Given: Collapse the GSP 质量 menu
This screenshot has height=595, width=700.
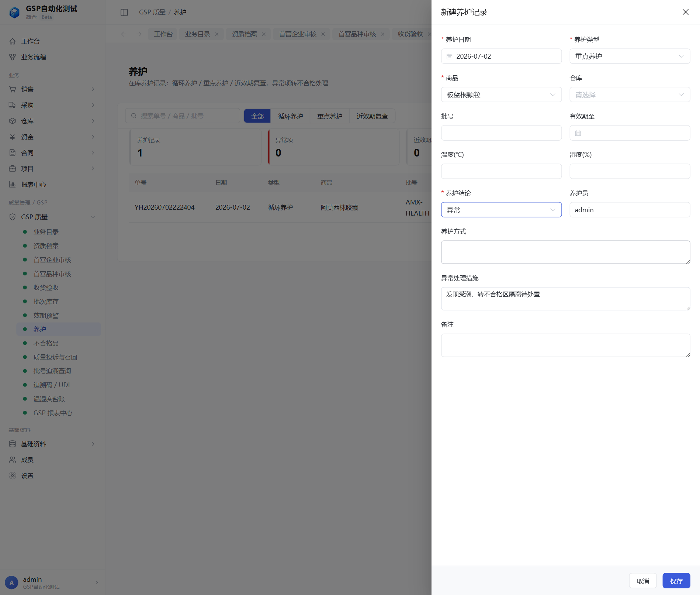Looking at the screenshot, I should (93, 217).
